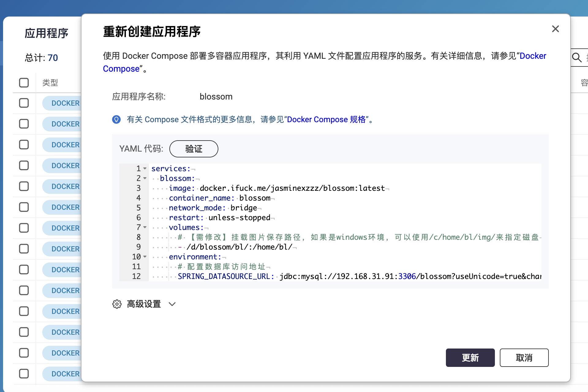Click the 总计: 70 count text

click(x=41, y=58)
